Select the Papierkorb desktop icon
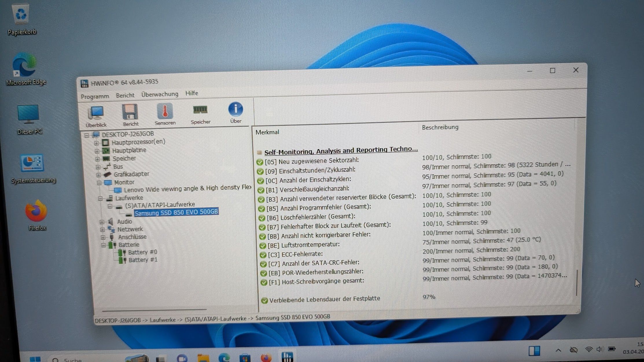The image size is (644, 362). (x=22, y=19)
